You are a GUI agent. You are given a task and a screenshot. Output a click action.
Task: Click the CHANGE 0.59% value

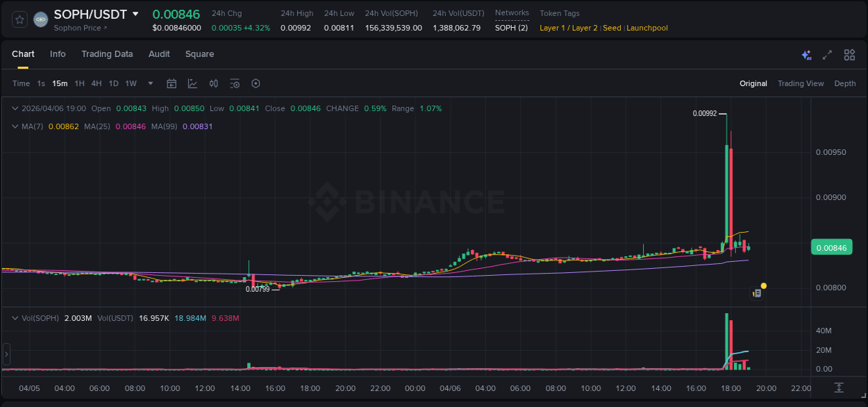[x=375, y=108]
